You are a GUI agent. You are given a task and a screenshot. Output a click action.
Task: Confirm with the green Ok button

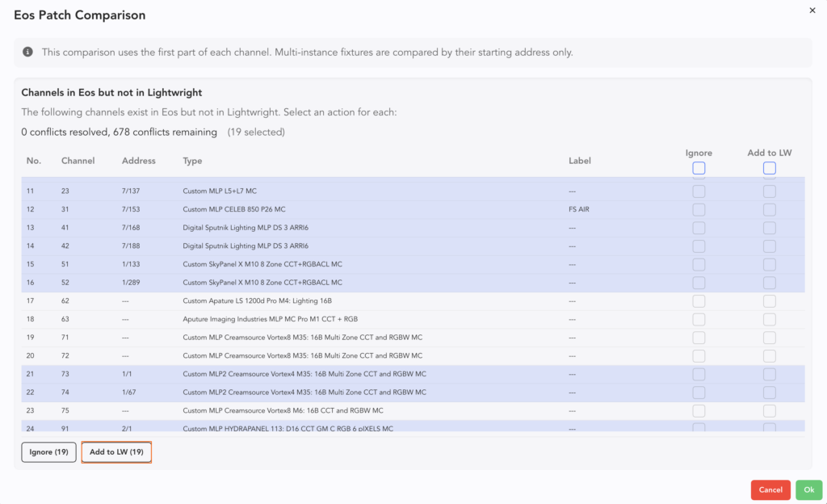click(808, 489)
